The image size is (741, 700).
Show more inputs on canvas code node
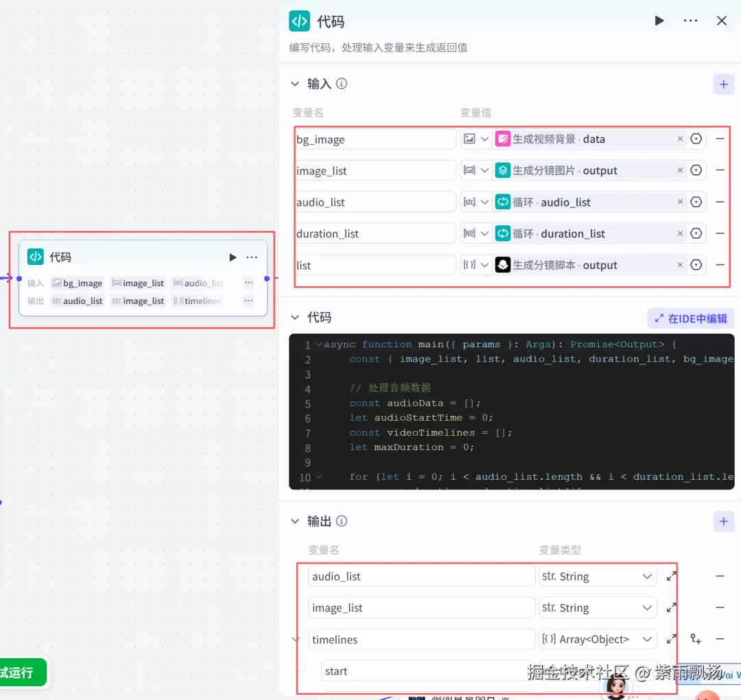[x=249, y=283]
